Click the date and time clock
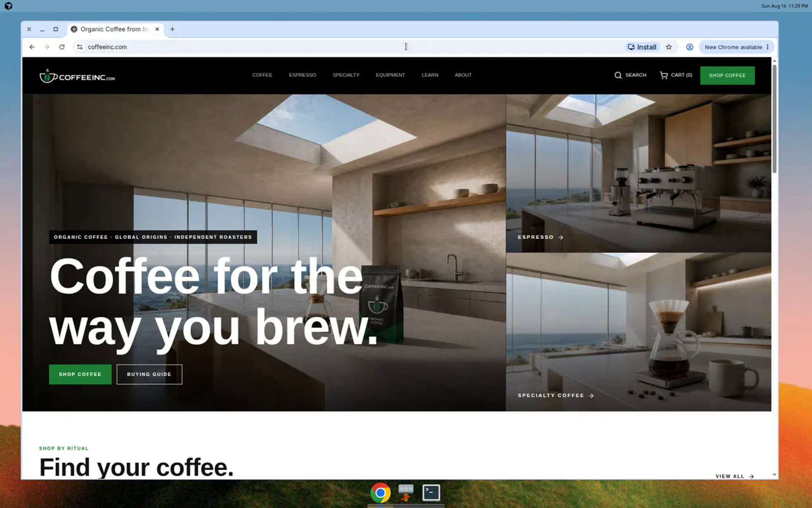 pos(784,6)
